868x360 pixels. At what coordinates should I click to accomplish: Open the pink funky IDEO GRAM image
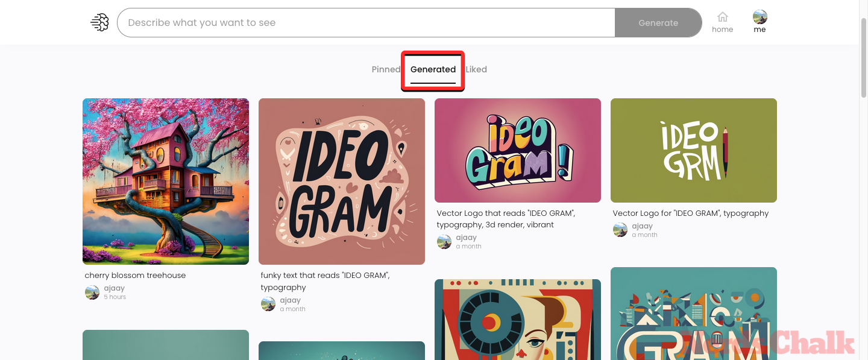[x=342, y=182]
